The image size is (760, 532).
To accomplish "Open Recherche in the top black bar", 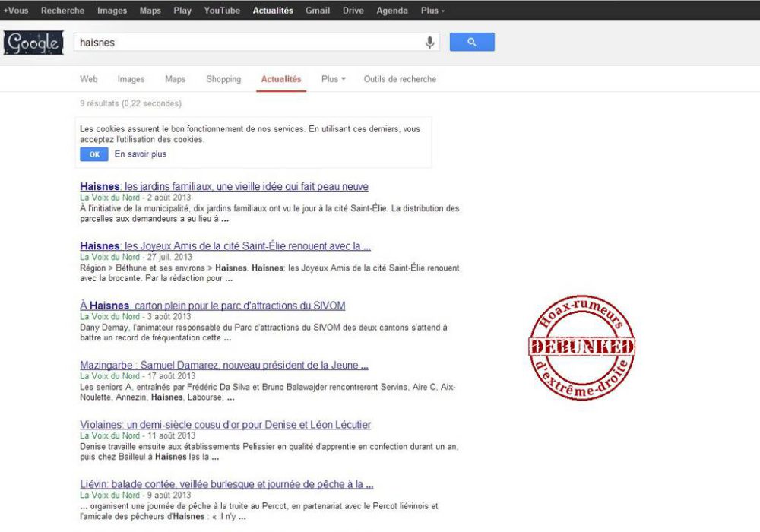I will tap(62, 10).
